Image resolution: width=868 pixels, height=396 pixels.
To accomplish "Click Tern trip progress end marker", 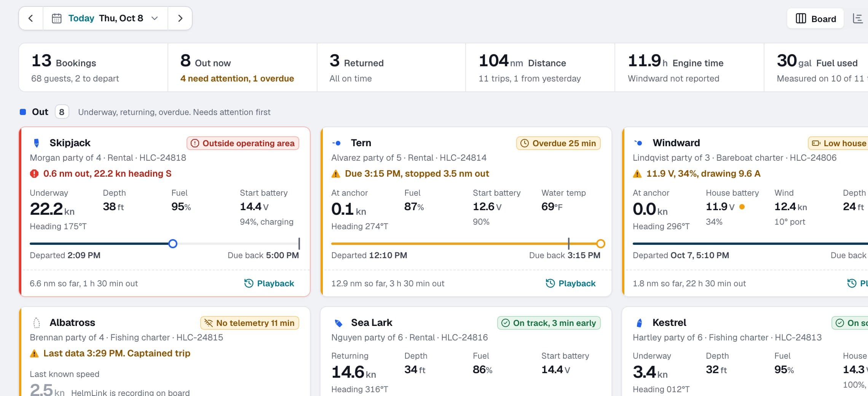I will click(x=601, y=244).
